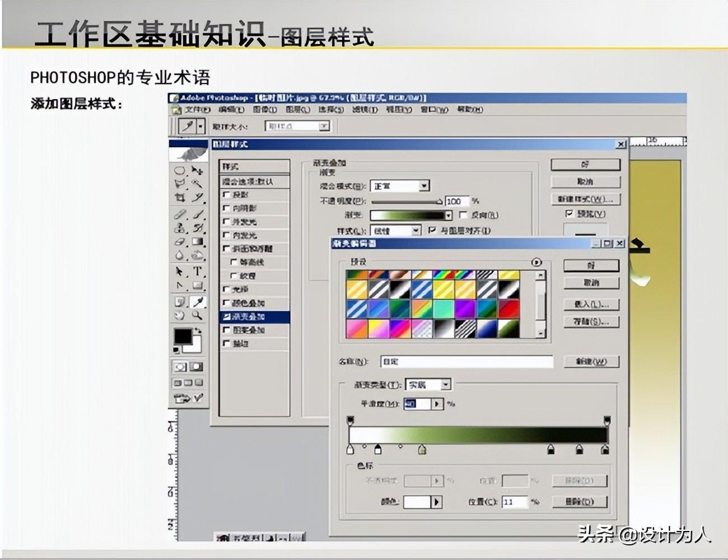This screenshot has height=560, width=728.
Task: Enable the 内发光 (Inner Glow) checkbox
Action: (227, 235)
